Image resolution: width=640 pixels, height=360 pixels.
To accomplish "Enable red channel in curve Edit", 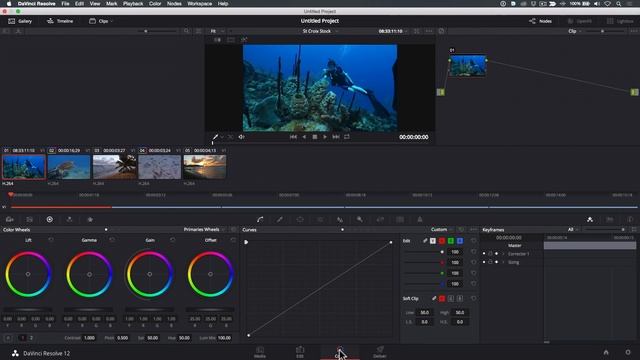I will click(x=442, y=241).
